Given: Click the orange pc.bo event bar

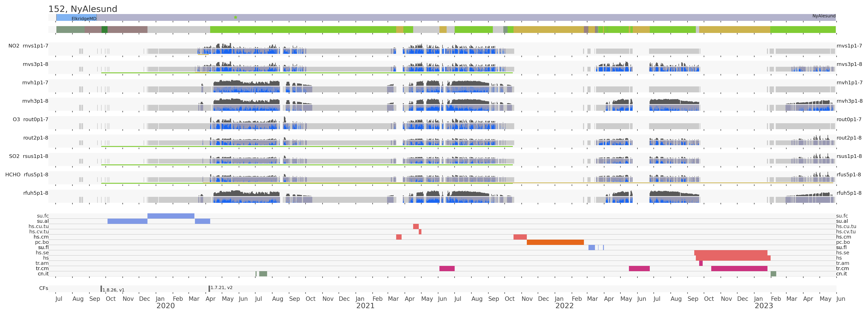Looking at the screenshot, I should tap(555, 242).
